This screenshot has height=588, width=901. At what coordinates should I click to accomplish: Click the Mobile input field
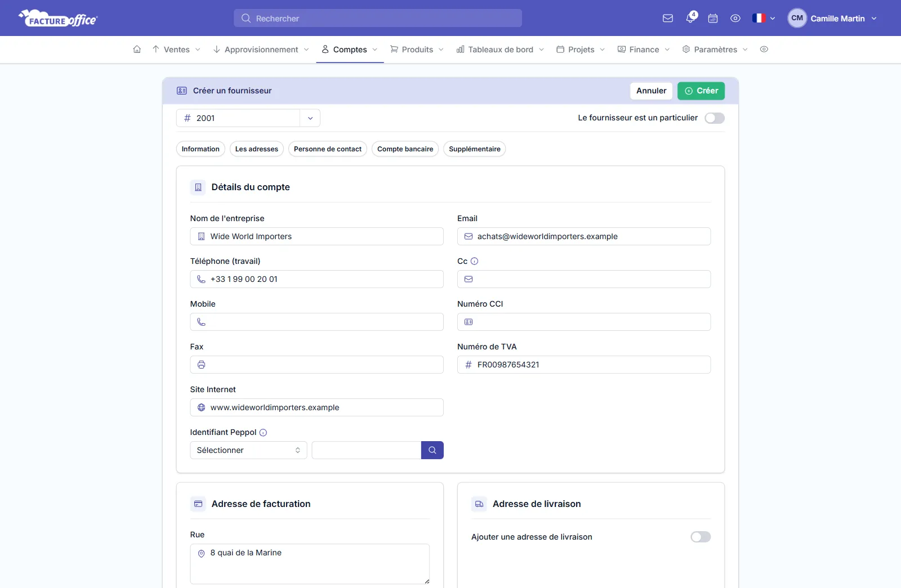317,322
